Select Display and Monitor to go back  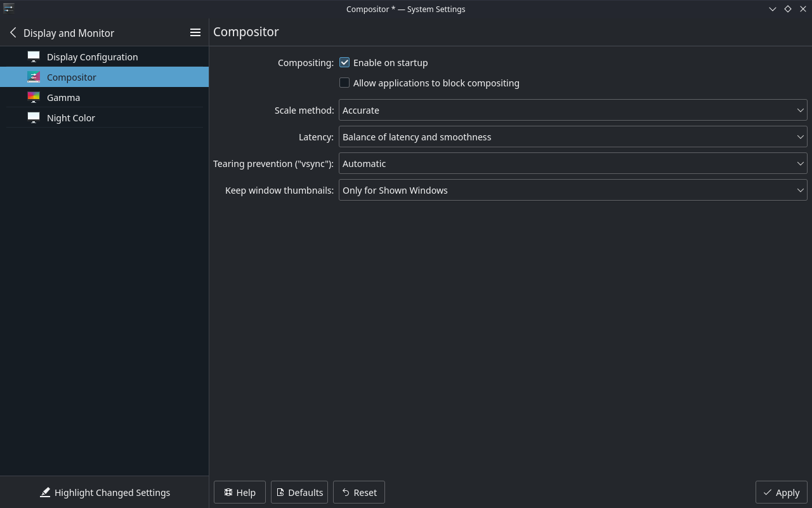(69, 32)
